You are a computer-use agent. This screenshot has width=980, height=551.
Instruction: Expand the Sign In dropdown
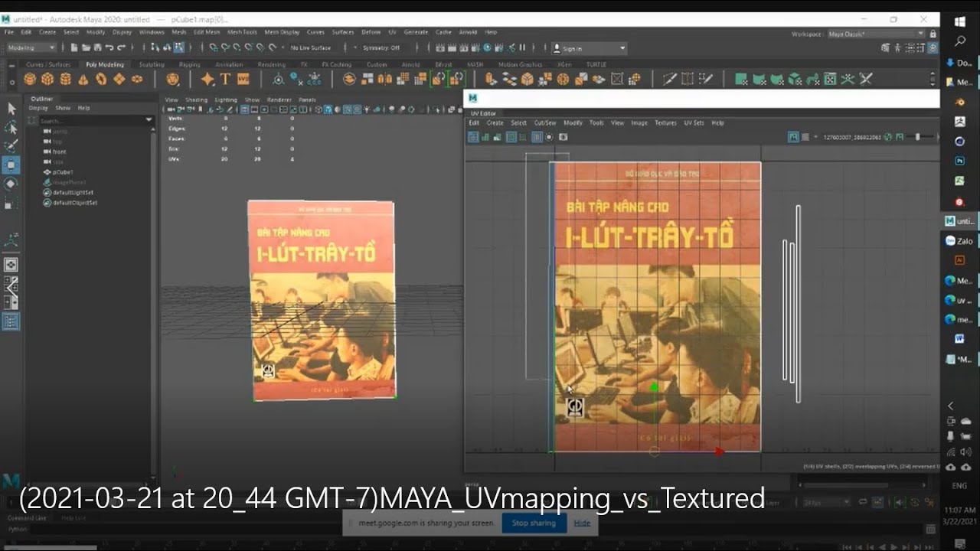pyautogui.click(x=589, y=48)
